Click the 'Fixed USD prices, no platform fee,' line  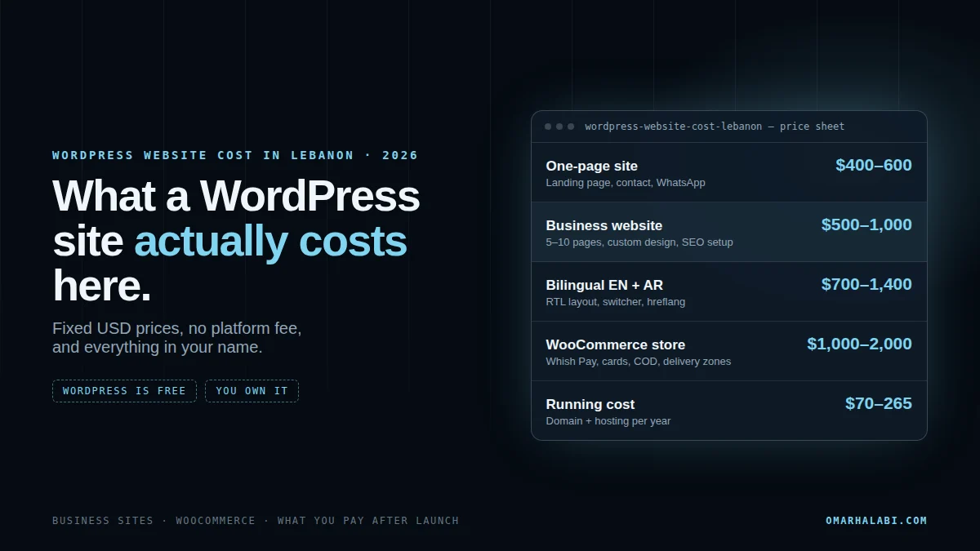coord(177,328)
